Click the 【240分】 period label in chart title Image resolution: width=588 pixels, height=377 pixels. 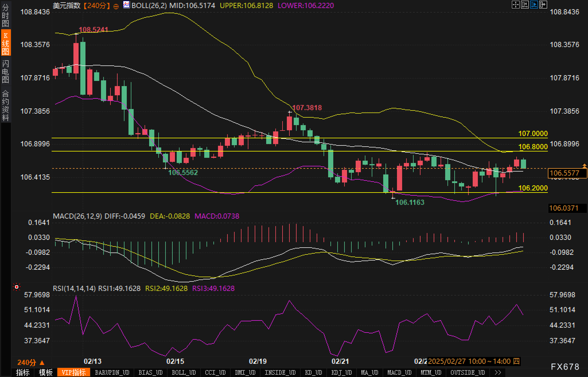click(97, 5)
